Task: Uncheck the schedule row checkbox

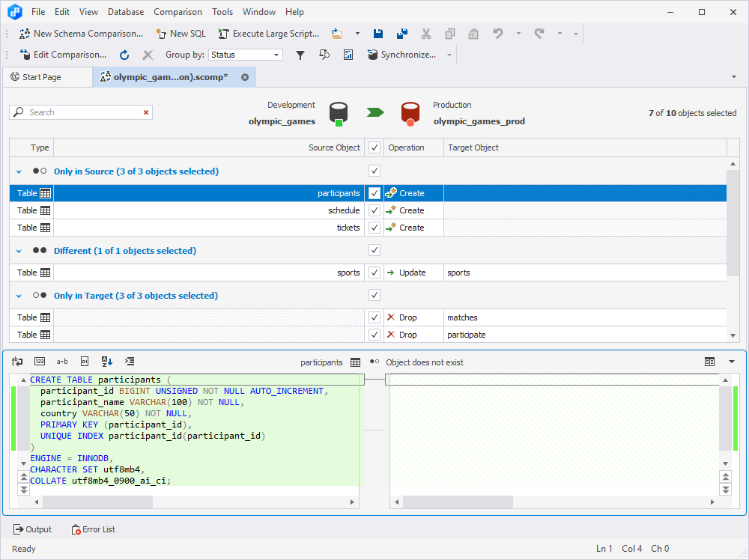Action: (x=374, y=210)
